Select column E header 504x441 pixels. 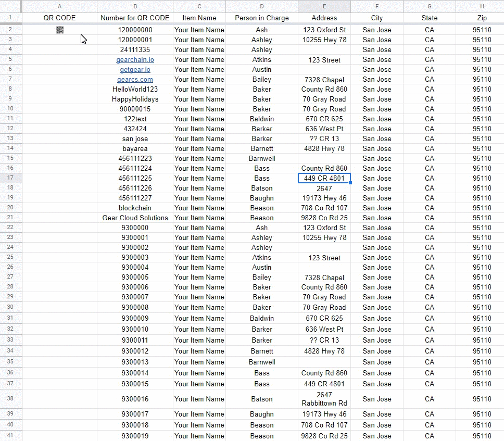(x=324, y=6)
